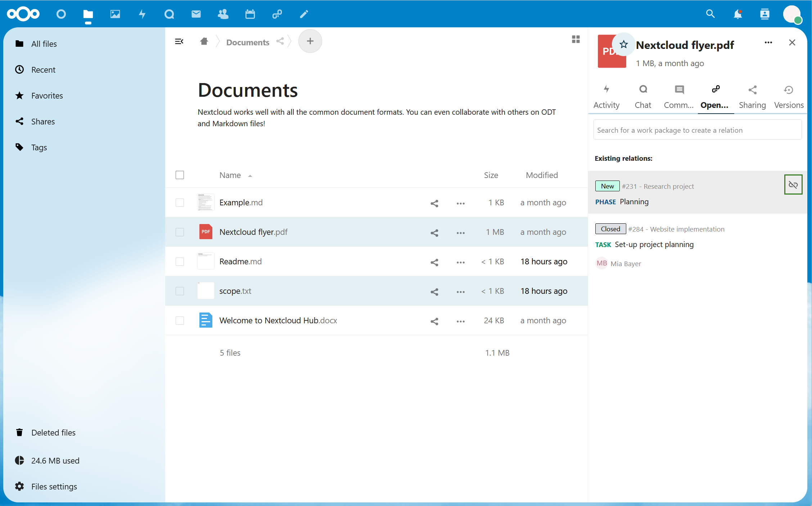Open the Deleted files section

(53, 432)
